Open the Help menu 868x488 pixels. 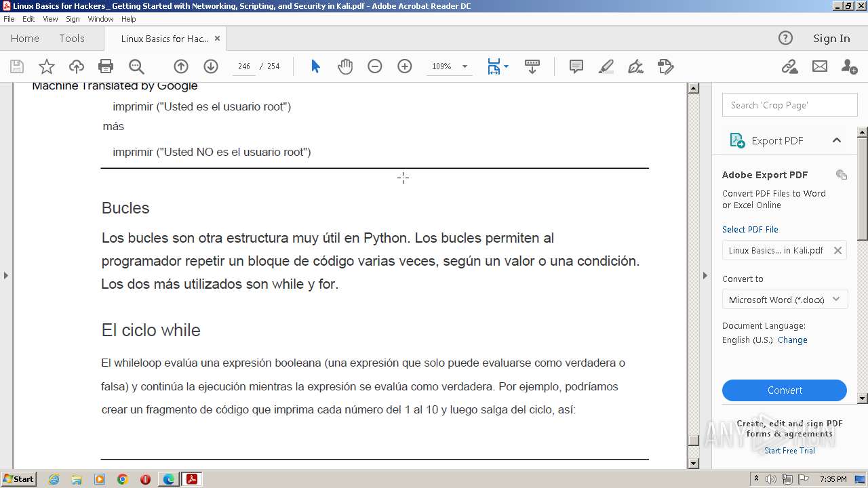[128, 19]
